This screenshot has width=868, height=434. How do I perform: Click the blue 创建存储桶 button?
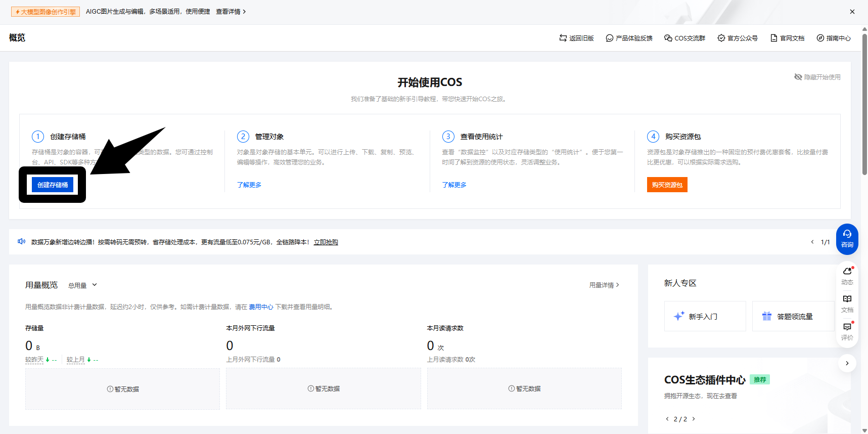(x=53, y=185)
